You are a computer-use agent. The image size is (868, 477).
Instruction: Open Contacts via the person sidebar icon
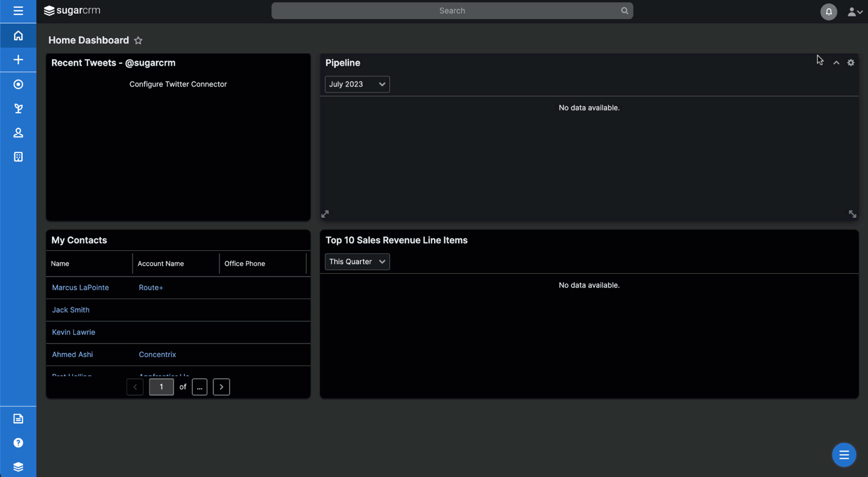point(18,133)
